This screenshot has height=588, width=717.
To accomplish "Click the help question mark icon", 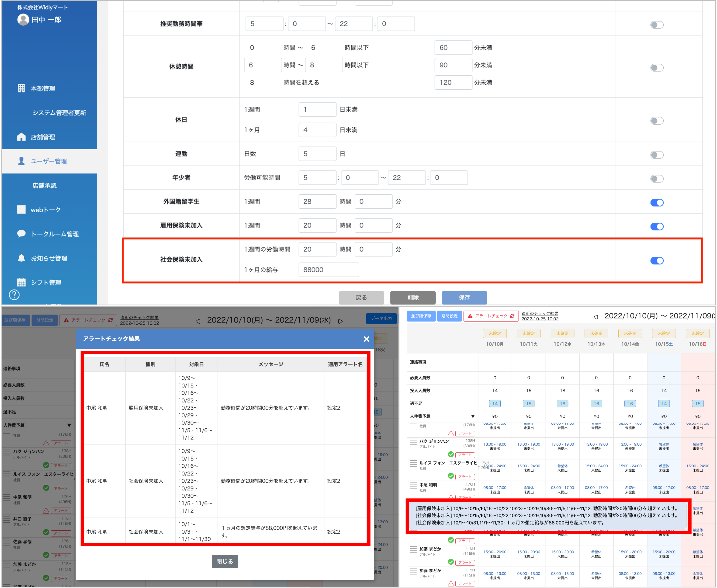I will pyautogui.click(x=14, y=295).
